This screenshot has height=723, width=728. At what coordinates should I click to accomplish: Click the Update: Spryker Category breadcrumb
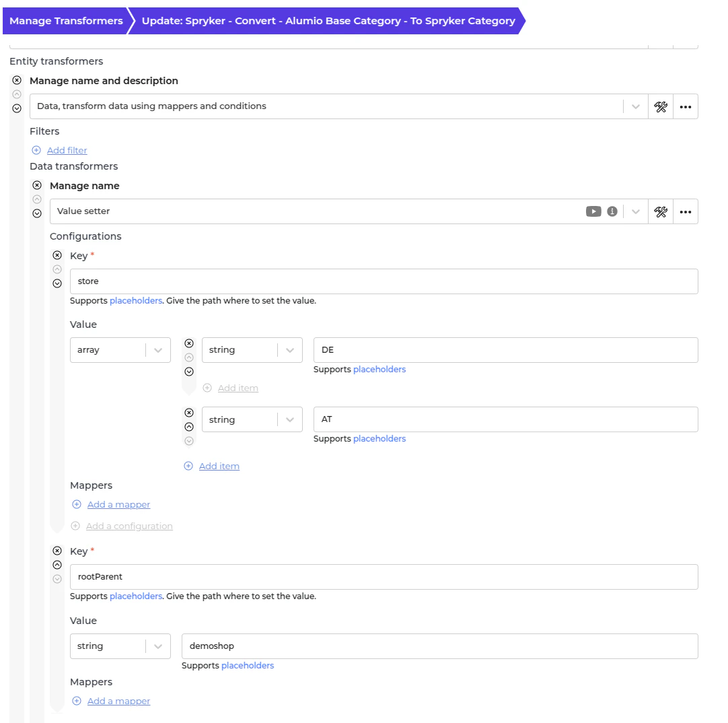pyautogui.click(x=328, y=21)
